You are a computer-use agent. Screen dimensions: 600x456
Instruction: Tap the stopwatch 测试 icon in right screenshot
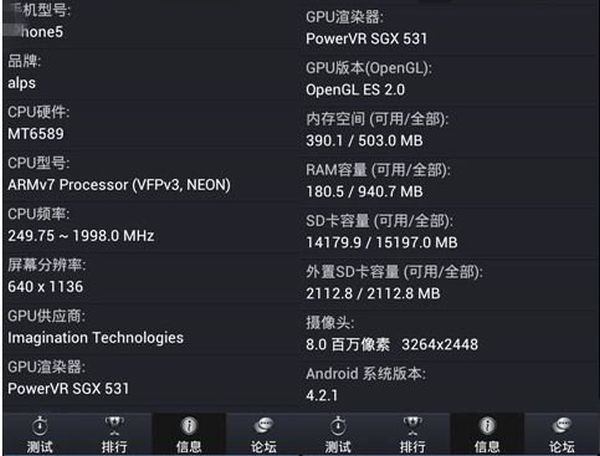(x=338, y=434)
